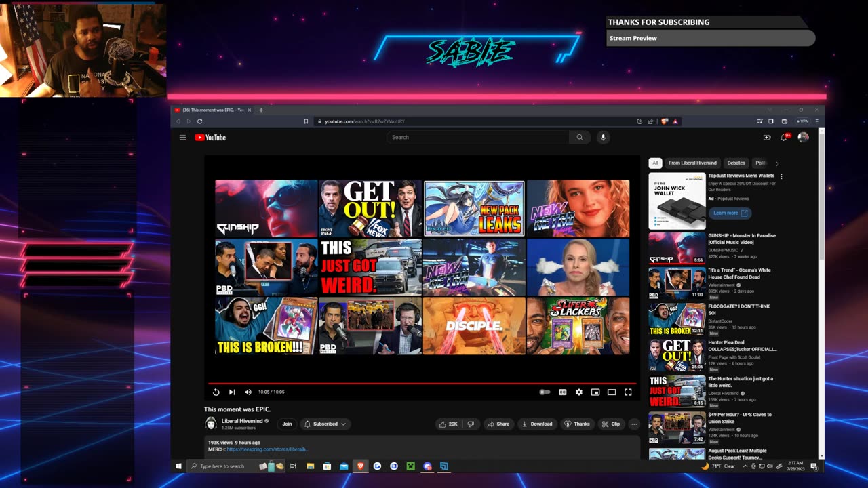Replay the finished video
The height and width of the screenshot is (488, 868).
tap(216, 392)
